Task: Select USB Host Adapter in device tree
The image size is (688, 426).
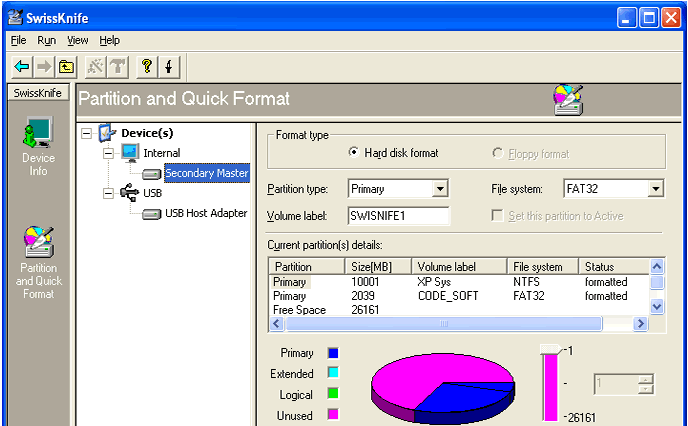Action: 206,213
